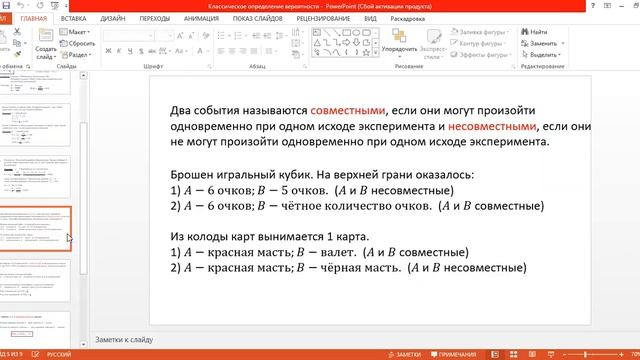Select the star shape in the gallery
The image size is (640, 360).
coord(366,52)
